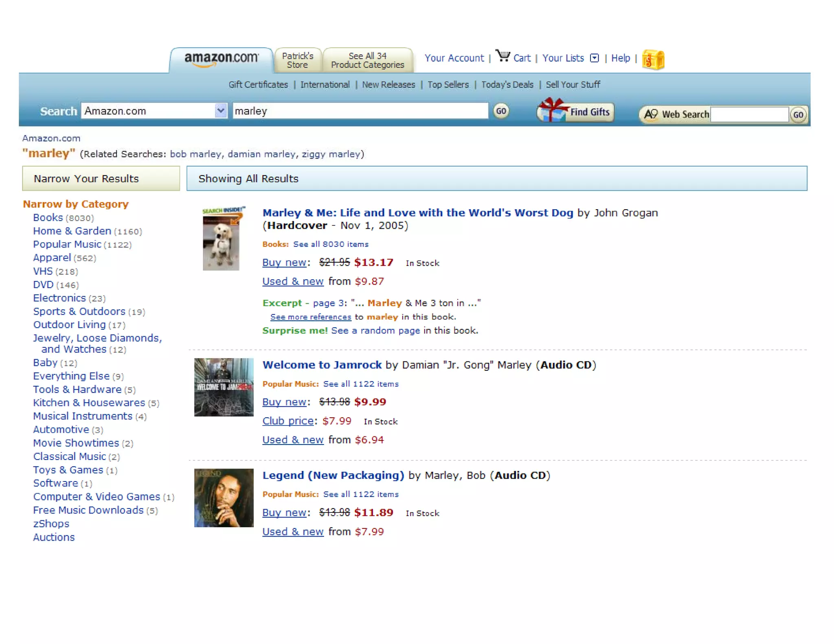Expand the Amazon.com search category dropdown
This screenshot has width=834, height=644.
click(x=220, y=111)
